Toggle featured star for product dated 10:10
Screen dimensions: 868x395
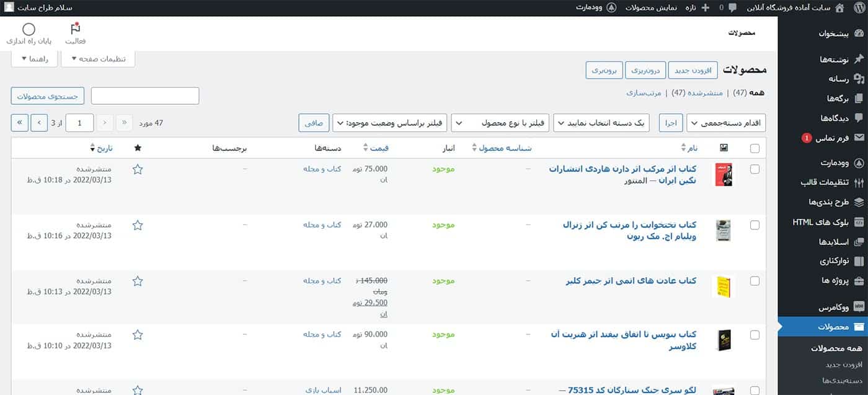138,334
